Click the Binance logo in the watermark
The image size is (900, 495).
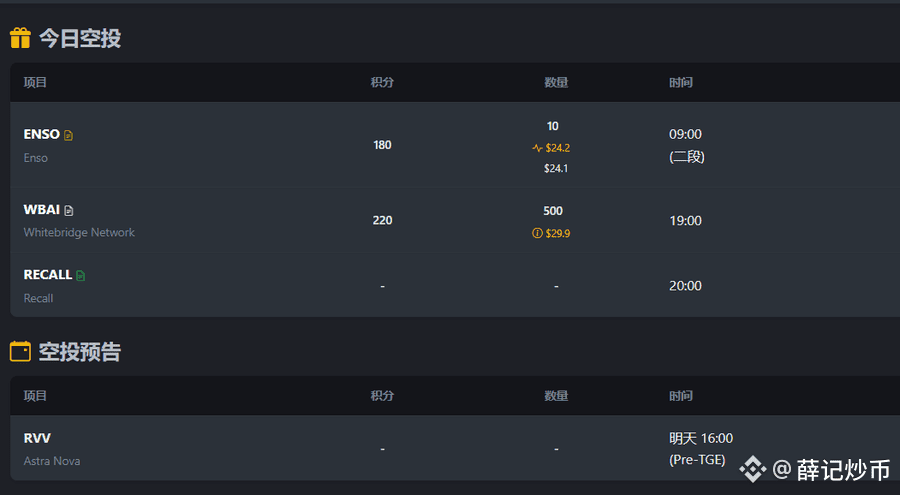click(752, 469)
